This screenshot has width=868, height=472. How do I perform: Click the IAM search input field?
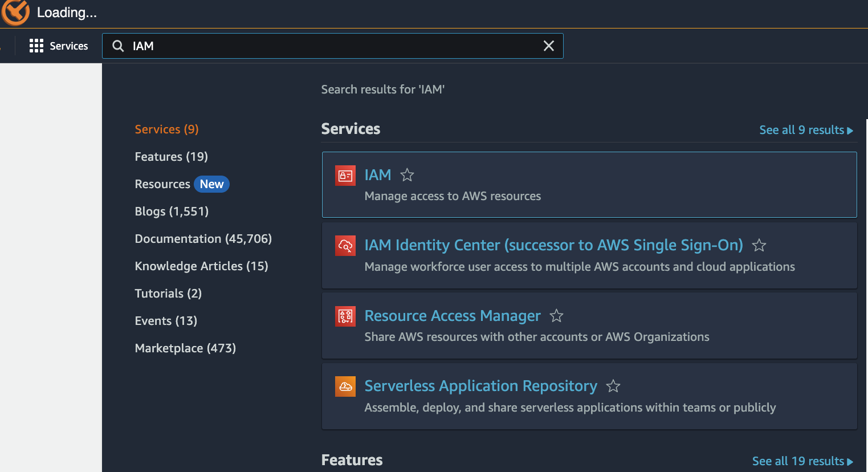[x=332, y=46]
